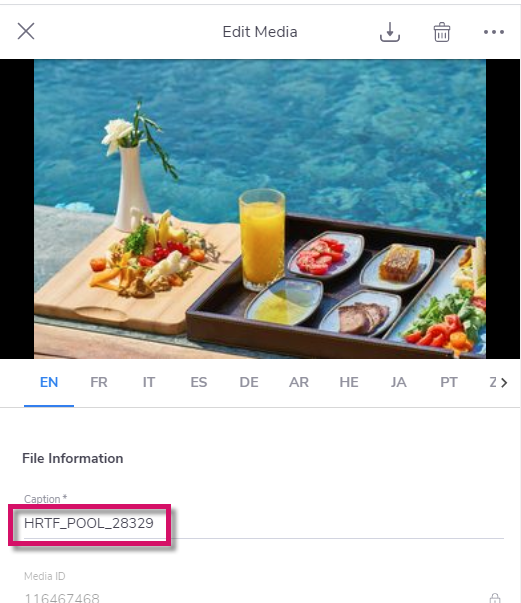Download the media file
This screenshot has width=521, height=603.
(390, 32)
